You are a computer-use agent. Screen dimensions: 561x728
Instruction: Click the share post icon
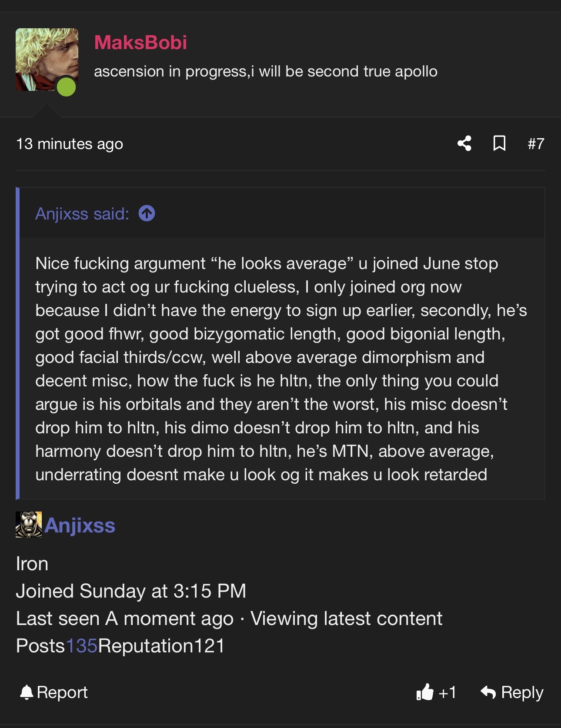click(x=464, y=143)
